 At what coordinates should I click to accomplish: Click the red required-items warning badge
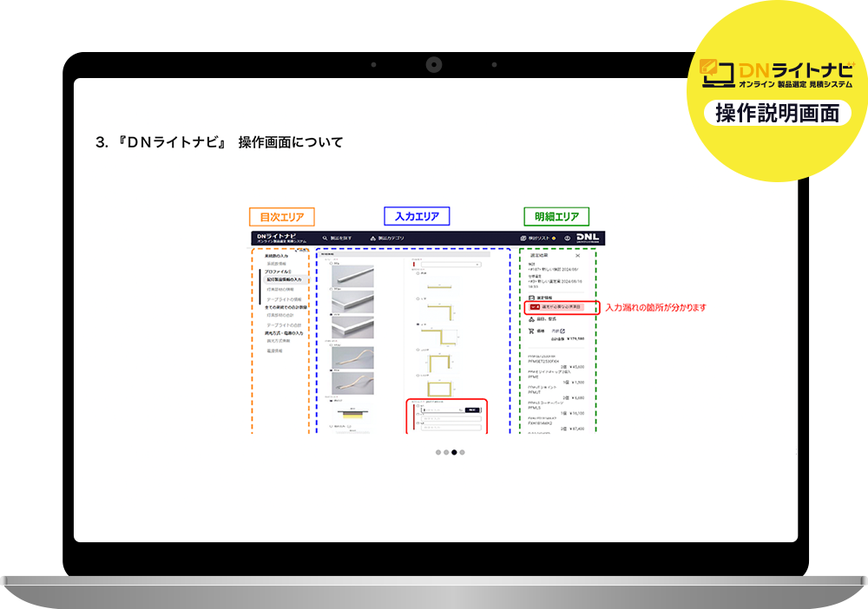coord(556,307)
